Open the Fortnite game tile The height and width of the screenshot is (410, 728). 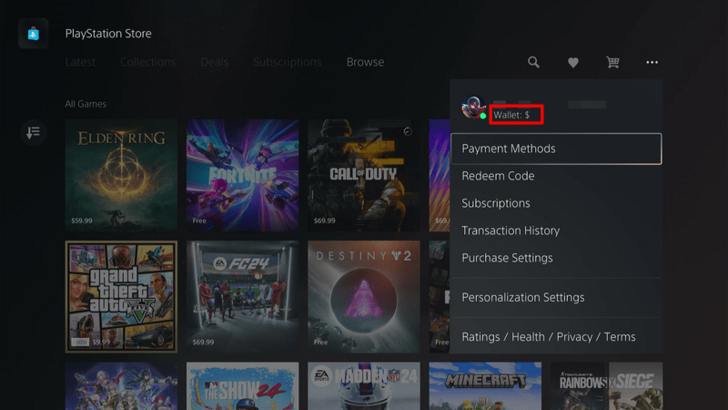coord(242,175)
